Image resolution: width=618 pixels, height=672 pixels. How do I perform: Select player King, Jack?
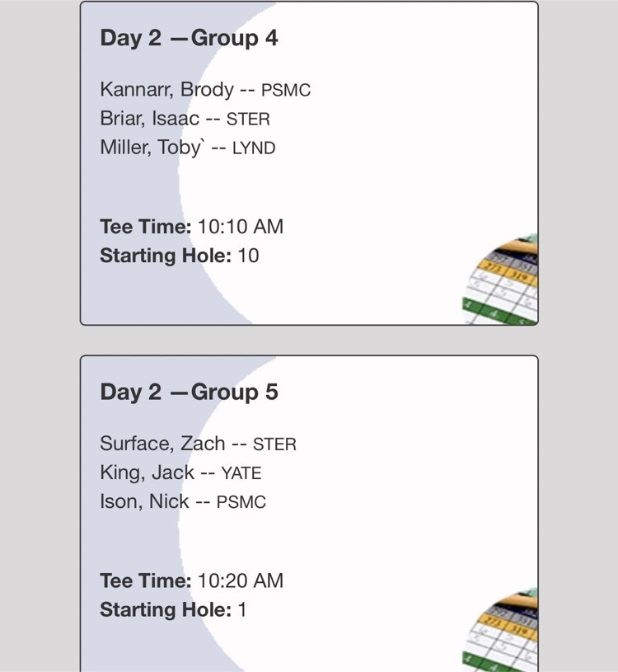coord(147,473)
